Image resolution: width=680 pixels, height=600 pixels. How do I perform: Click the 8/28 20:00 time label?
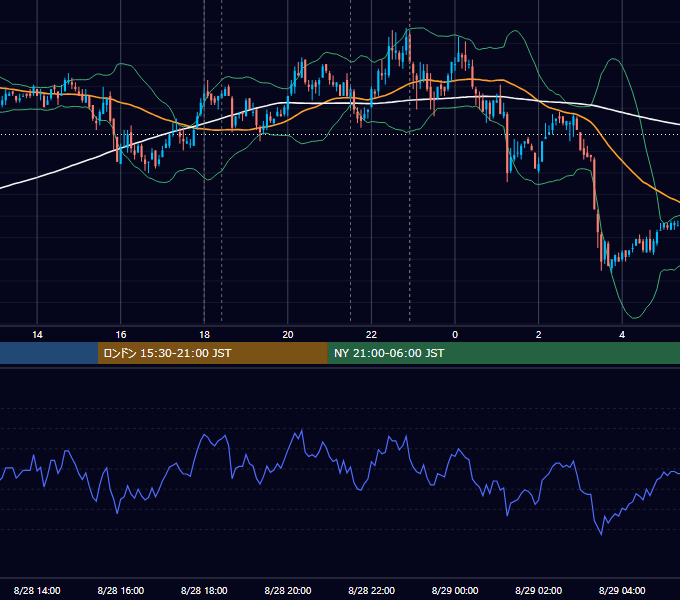point(288,590)
